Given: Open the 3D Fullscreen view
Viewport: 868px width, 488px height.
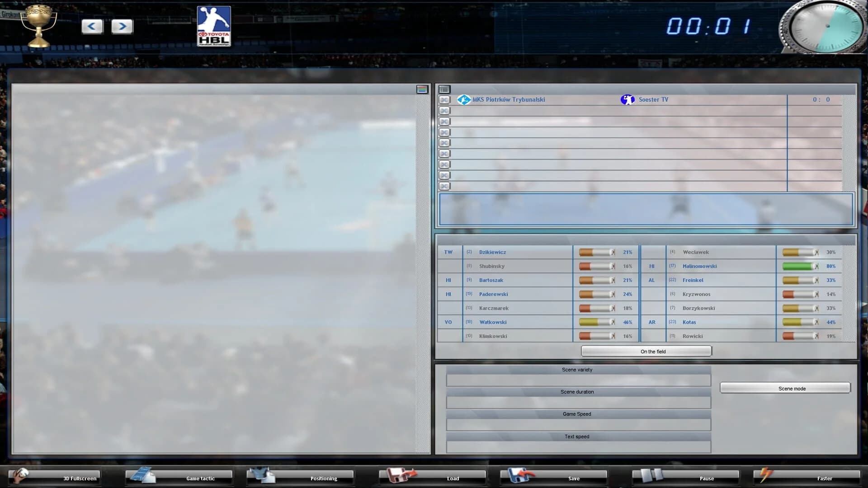Looking at the screenshot, I should [54, 478].
